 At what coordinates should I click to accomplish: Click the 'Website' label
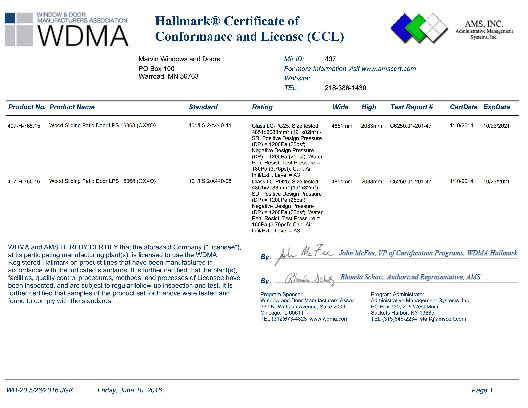(297, 78)
